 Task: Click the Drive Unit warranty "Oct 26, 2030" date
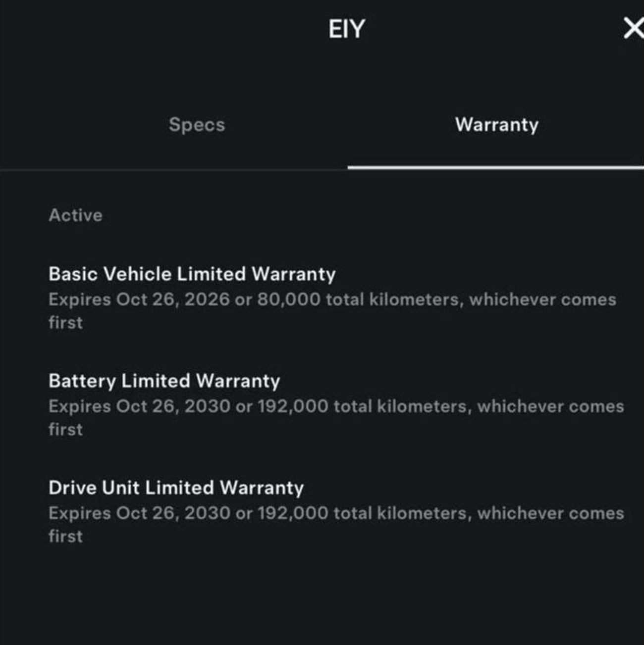173,513
